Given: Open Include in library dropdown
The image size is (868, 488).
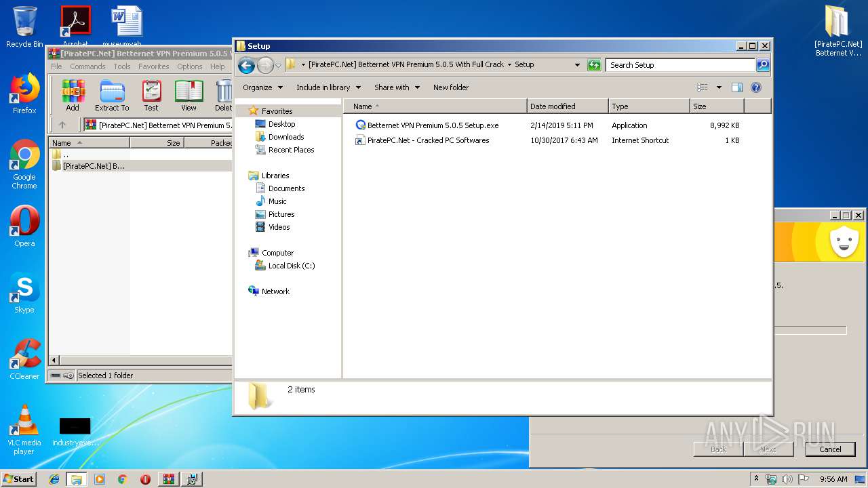Looking at the screenshot, I should [x=328, y=87].
